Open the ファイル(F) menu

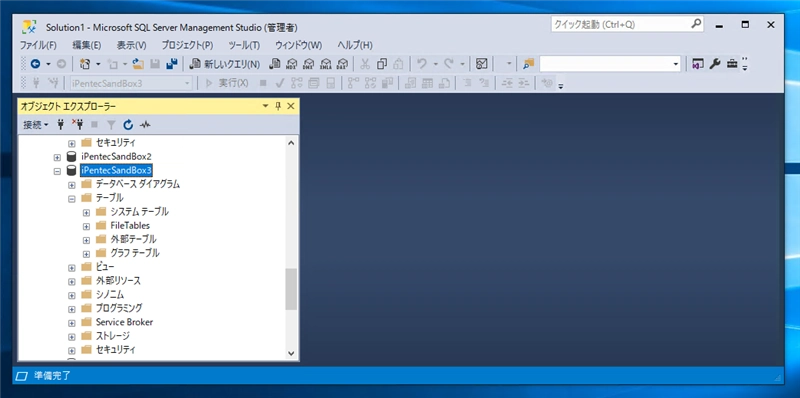pos(38,45)
